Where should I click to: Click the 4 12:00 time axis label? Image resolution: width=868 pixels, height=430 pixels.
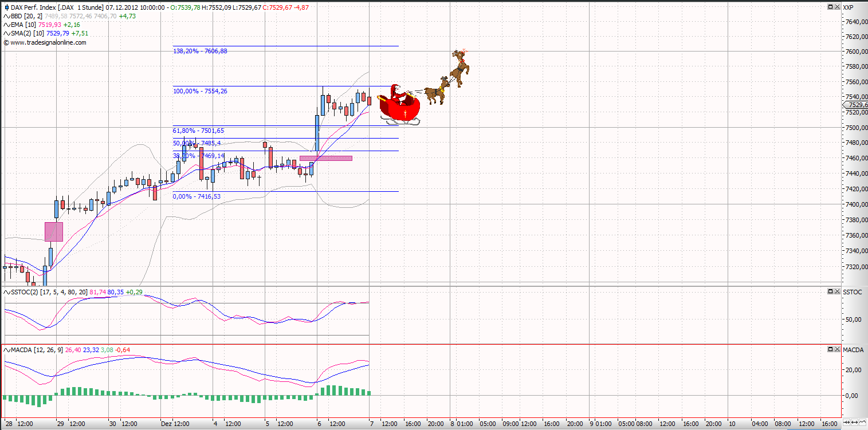(226, 424)
